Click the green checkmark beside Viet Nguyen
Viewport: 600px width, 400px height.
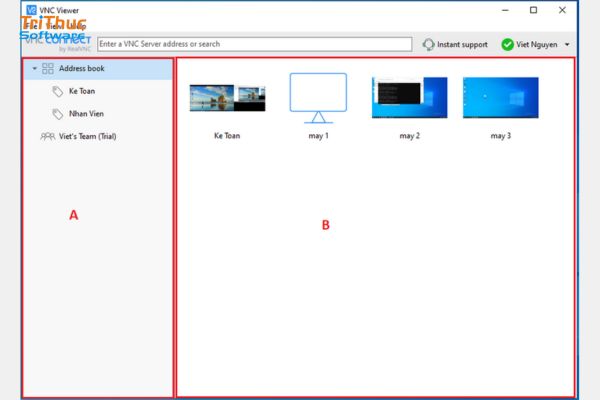click(x=507, y=44)
